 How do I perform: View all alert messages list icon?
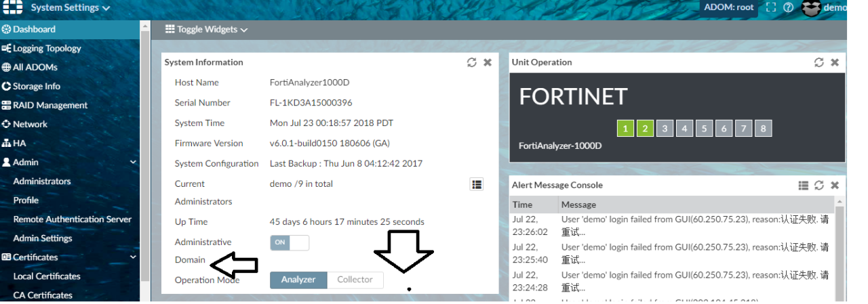click(x=804, y=186)
